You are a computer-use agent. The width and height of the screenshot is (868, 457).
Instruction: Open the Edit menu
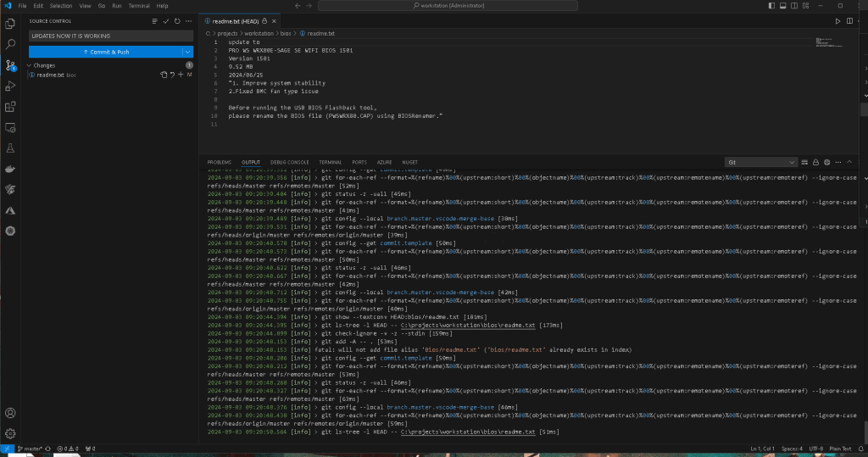pos(38,6)
